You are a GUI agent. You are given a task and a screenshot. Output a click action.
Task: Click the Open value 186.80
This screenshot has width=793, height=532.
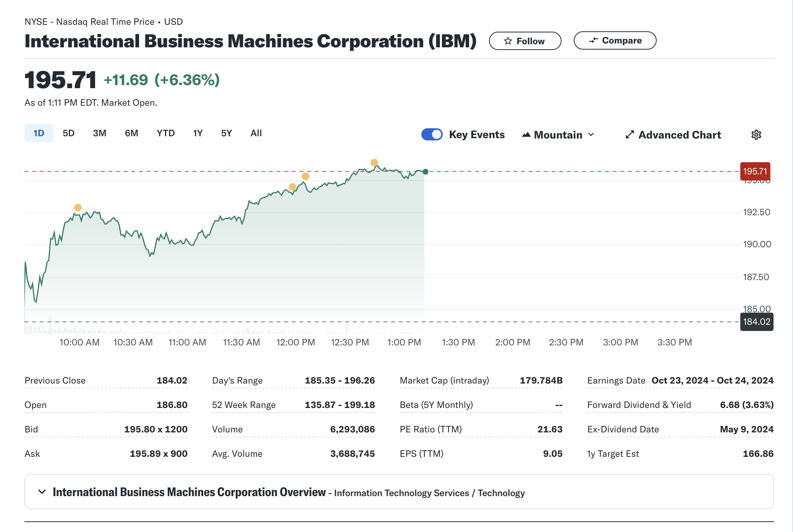[x=172, y=405]
